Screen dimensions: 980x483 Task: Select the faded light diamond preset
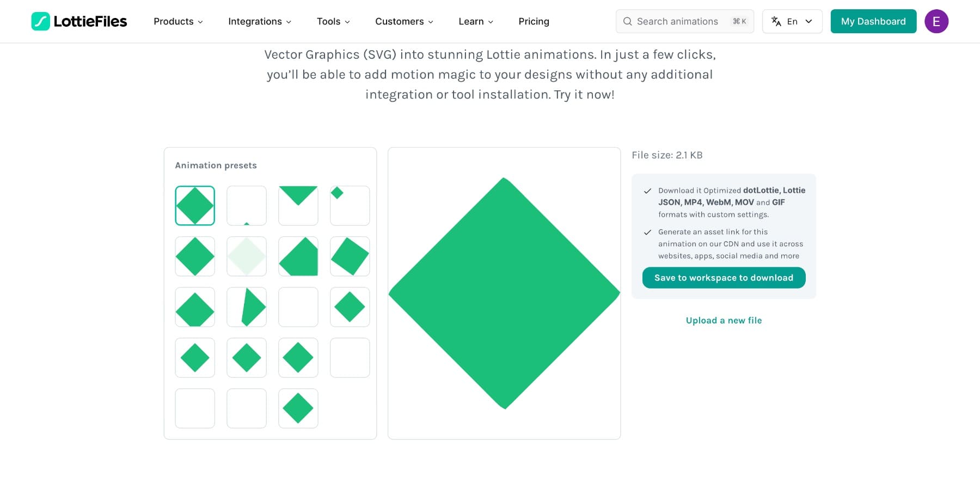click(247, 256)
